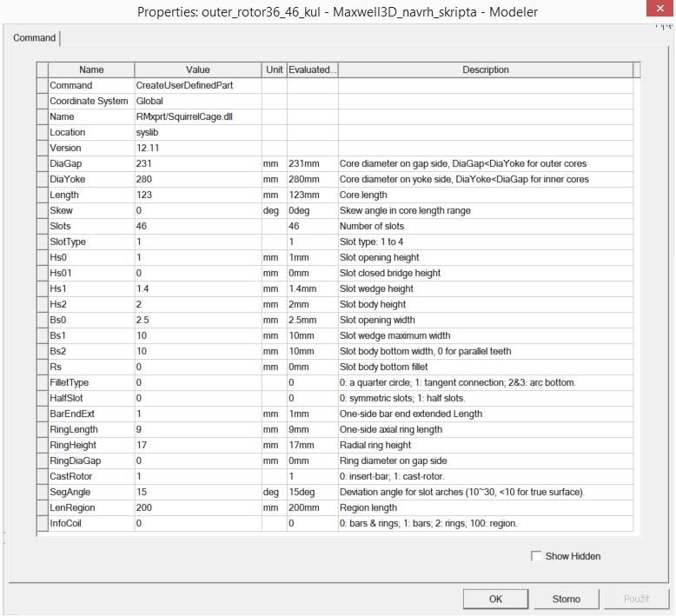Screen dimensions: 676x616
Task: Edit the Bs2 value field
Action: point(198,351)
